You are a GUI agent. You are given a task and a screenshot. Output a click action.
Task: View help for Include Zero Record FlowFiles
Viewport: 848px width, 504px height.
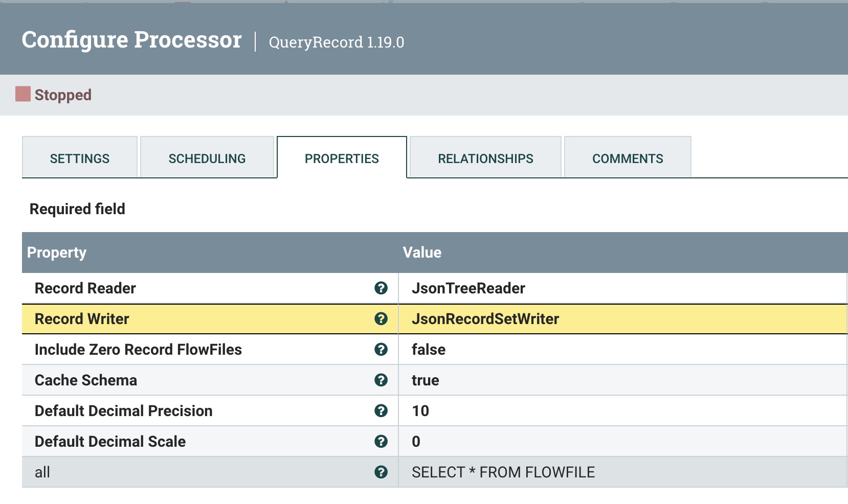pos(380,350)
